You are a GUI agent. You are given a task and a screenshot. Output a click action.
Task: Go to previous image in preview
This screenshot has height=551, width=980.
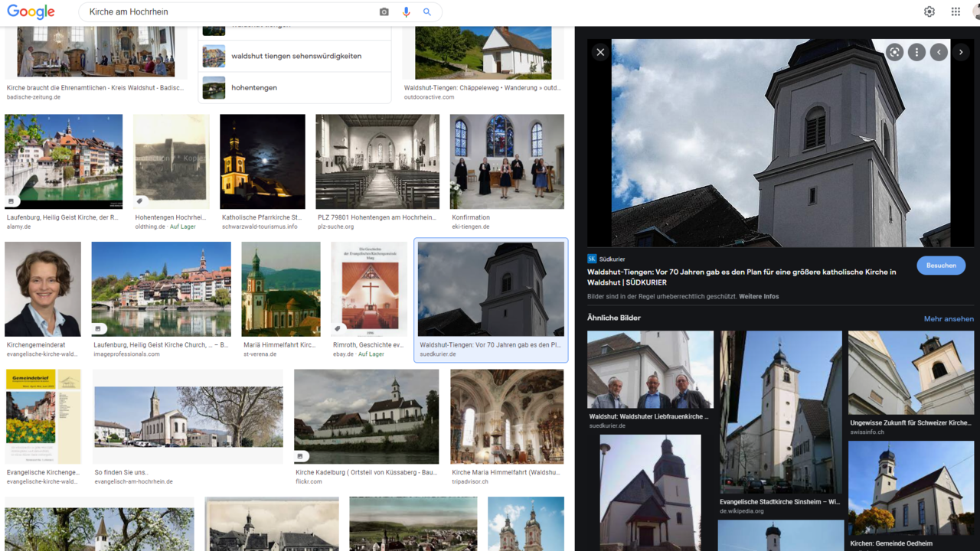pos(939,52)
